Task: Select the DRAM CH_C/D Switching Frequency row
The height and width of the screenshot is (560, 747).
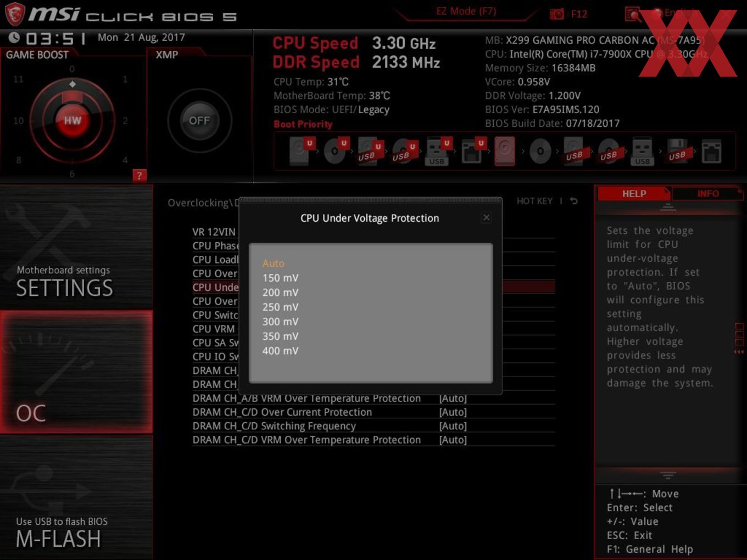Action: click(x=374, y=425)
